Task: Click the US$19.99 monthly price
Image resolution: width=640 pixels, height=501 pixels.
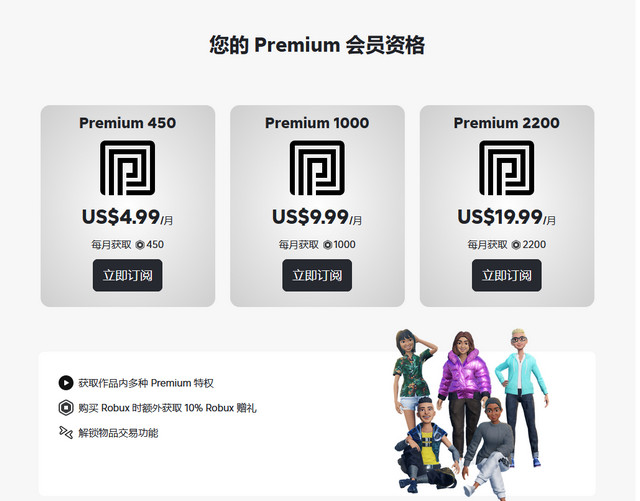Action: 507,217
